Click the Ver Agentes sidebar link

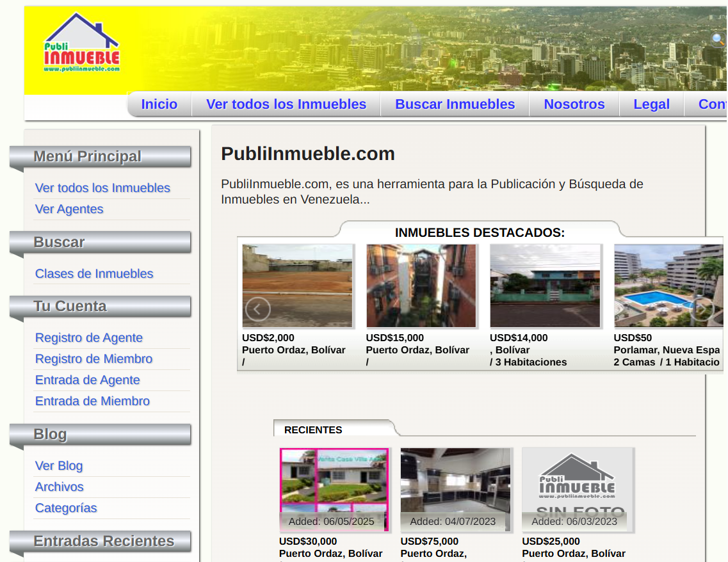69,209
